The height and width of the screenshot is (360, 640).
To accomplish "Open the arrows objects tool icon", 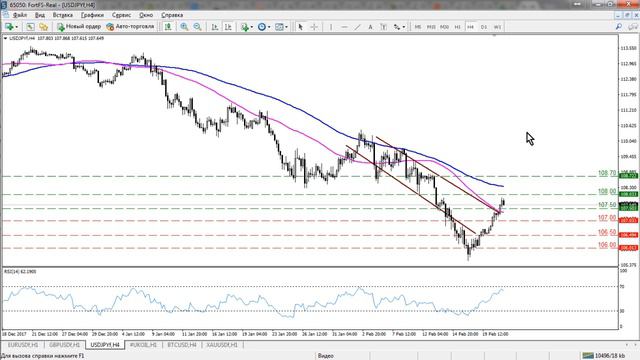I will (397, 27).
